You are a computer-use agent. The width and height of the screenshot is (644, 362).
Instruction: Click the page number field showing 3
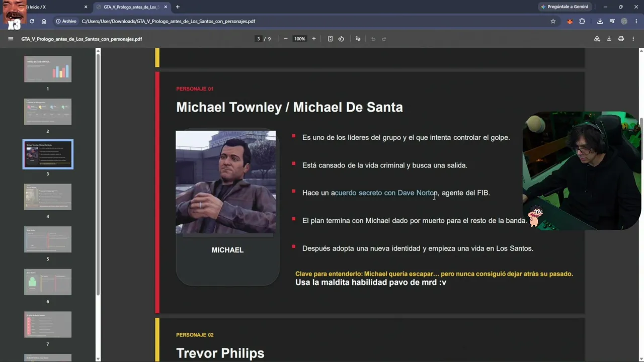[x=259, y=39]
